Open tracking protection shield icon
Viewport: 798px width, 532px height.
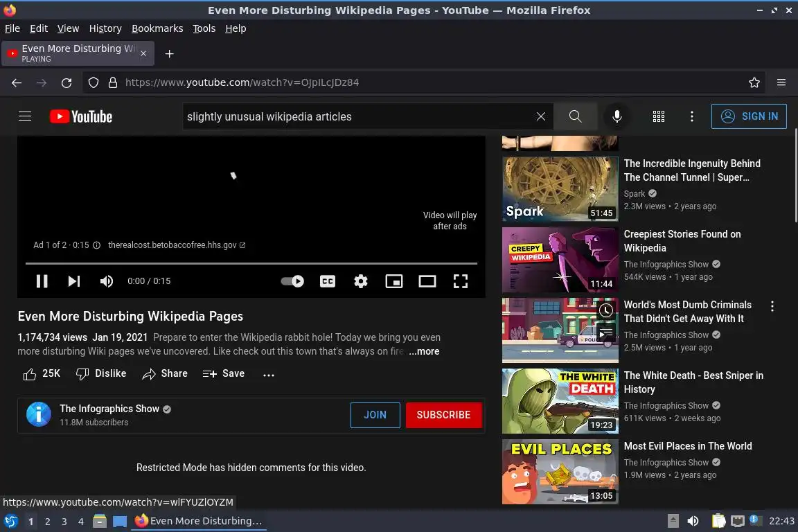[93, 82]
